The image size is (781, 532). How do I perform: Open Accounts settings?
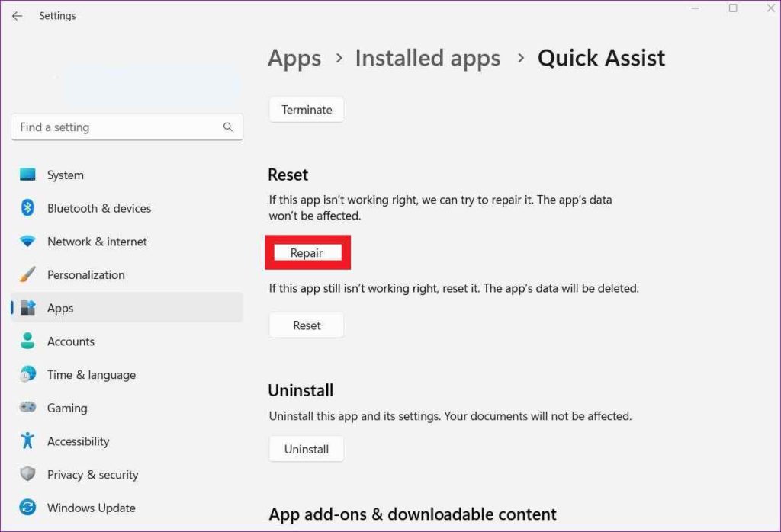click(127, 341)
